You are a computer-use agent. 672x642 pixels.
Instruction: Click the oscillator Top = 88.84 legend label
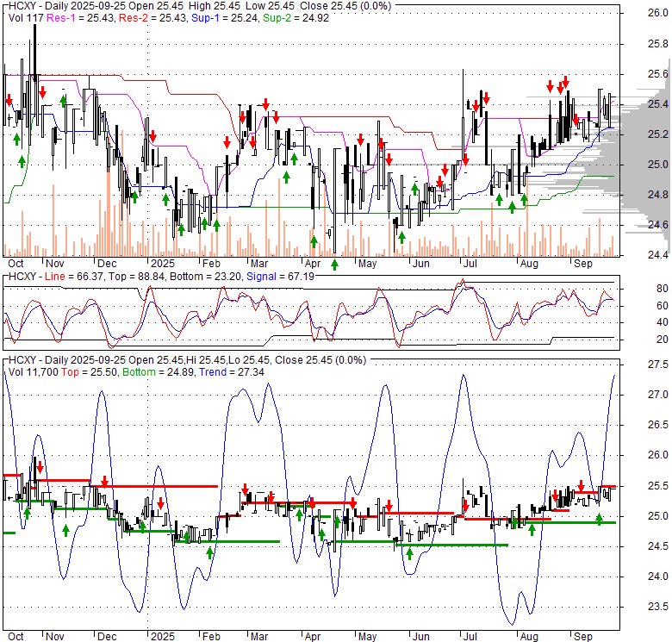[137, 277]
